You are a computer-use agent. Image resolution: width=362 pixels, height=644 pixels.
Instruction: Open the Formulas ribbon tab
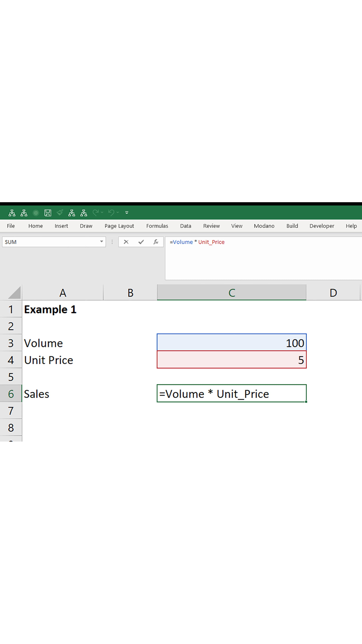coord(157,226)
